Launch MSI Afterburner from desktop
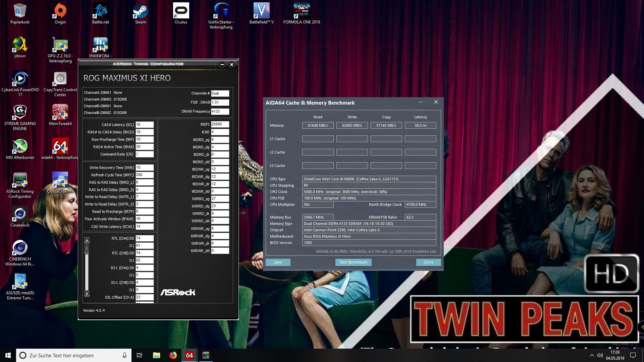644x362 pixels. click(20, 149)
